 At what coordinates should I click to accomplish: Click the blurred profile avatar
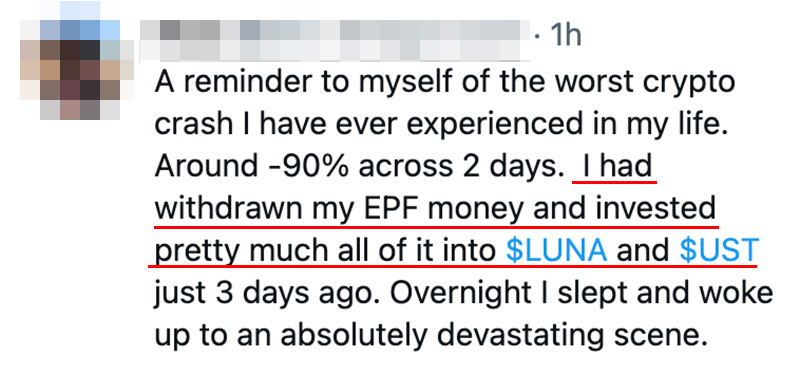[x=77, y=60]
